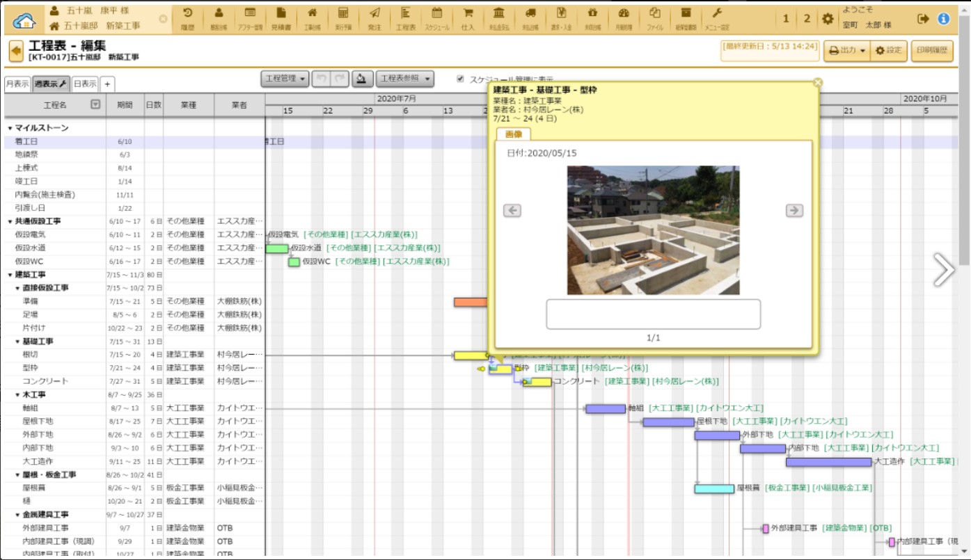The image size is (971, 560).
Task: Open the メニュー設定 wrench icon
Action: [717, 18]
